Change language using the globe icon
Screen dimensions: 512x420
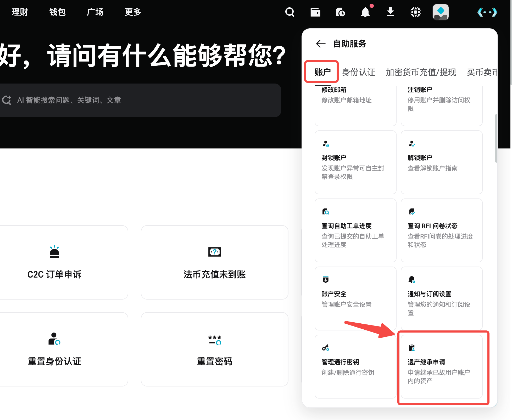[415, 12]
